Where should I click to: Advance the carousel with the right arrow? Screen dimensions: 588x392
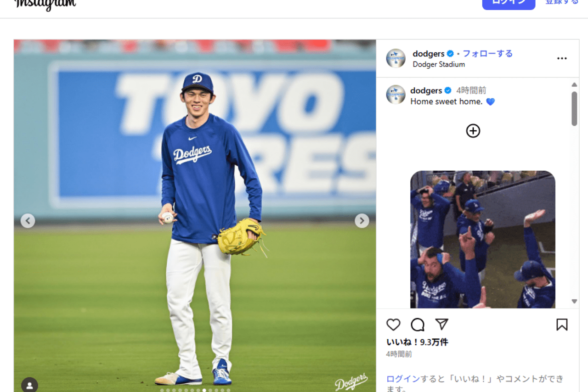click(x=362, y=221)
